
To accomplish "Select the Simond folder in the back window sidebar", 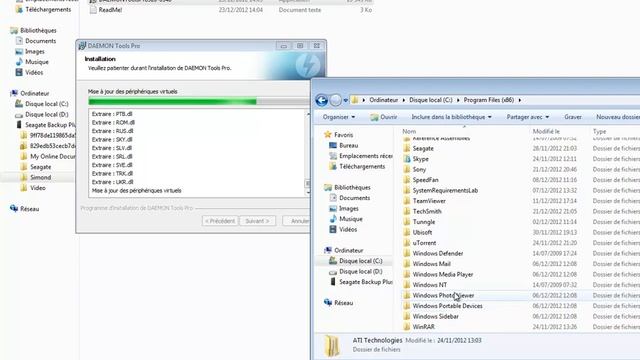I will 40,178.
